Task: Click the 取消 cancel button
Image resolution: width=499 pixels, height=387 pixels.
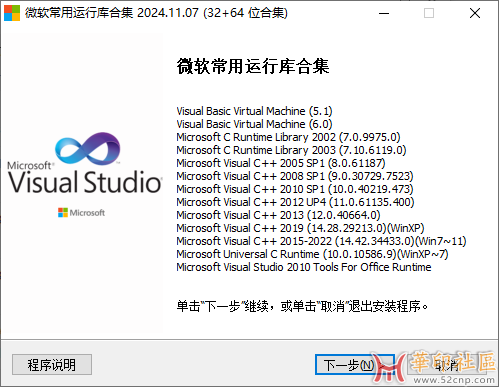Action: click(447, 364)
